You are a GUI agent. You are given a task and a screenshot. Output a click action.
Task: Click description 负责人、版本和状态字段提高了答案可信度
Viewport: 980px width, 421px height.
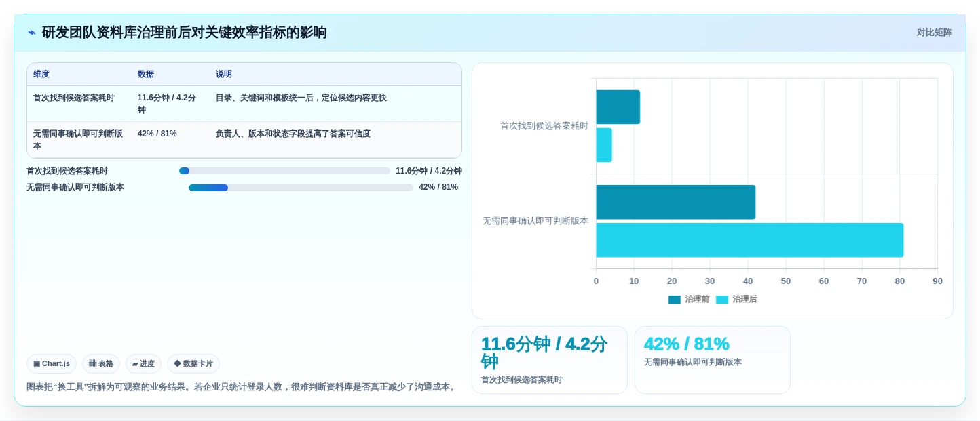293,134
